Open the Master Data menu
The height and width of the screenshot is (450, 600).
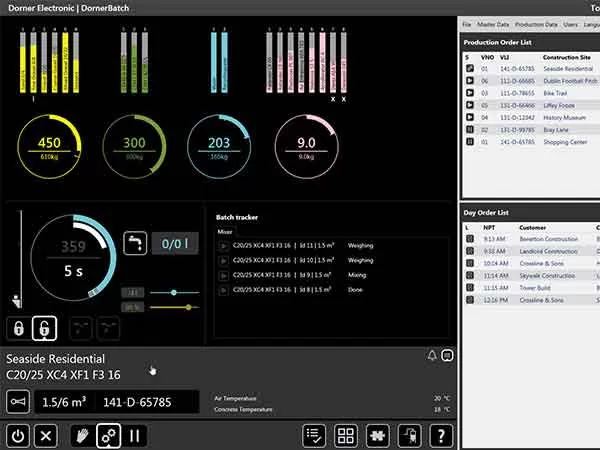pos(493,24)
